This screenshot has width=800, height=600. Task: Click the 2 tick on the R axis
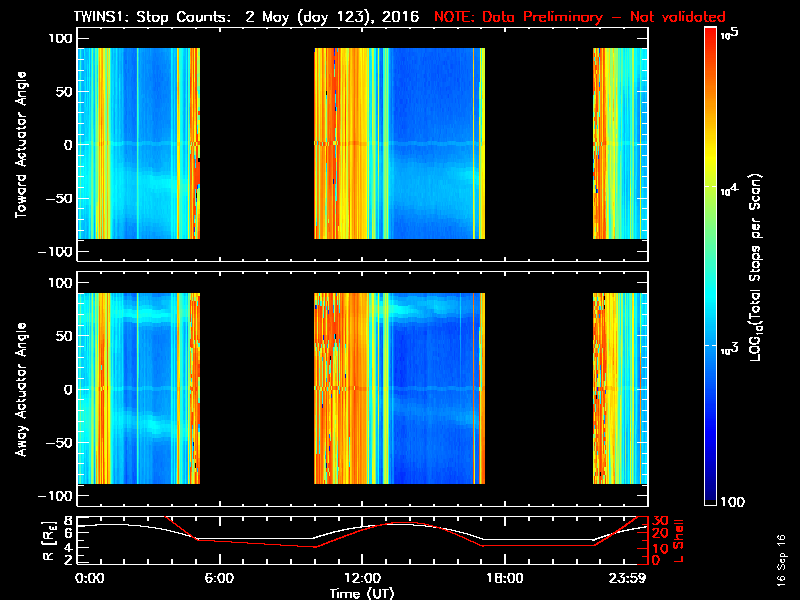tap(68, 559)
